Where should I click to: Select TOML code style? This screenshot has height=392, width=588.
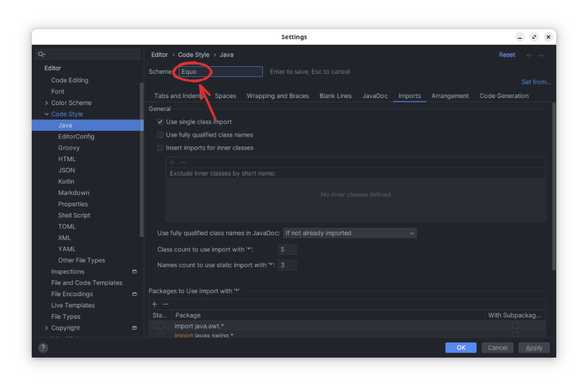(67, 227)
